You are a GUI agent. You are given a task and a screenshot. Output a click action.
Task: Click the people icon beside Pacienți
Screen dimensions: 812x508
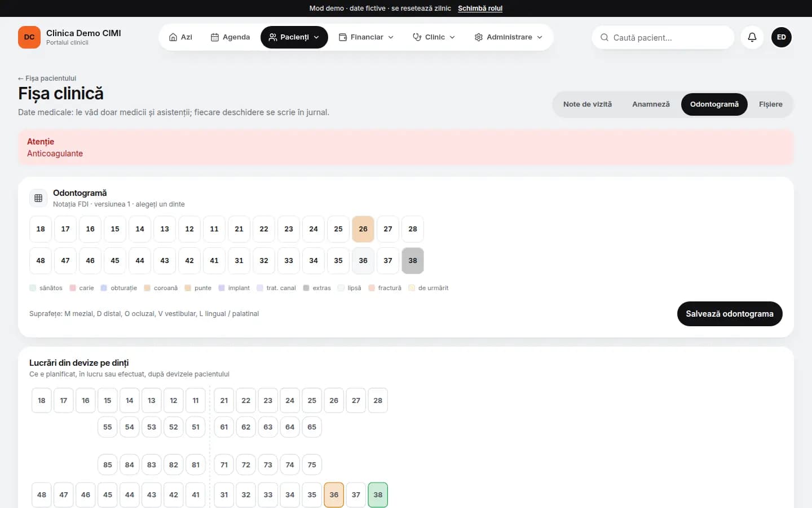point(273,37)
